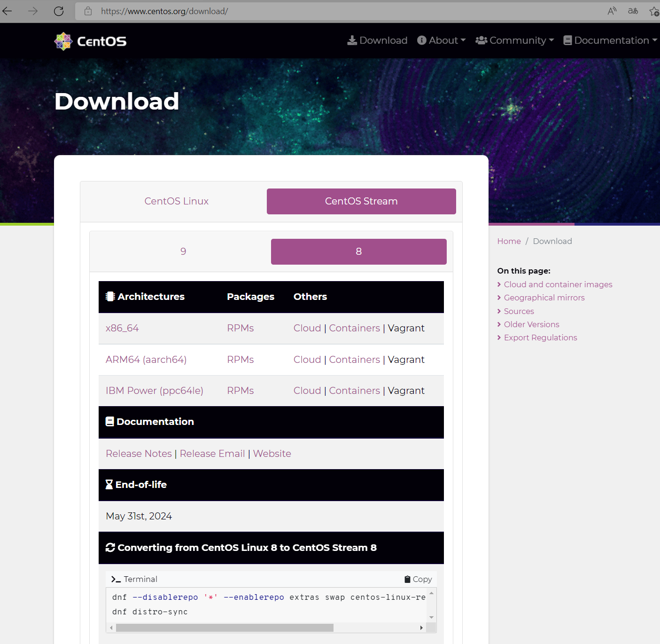Open Cloud link in IBM Power row
660x644 pixels.
click(x=307, y=391)
